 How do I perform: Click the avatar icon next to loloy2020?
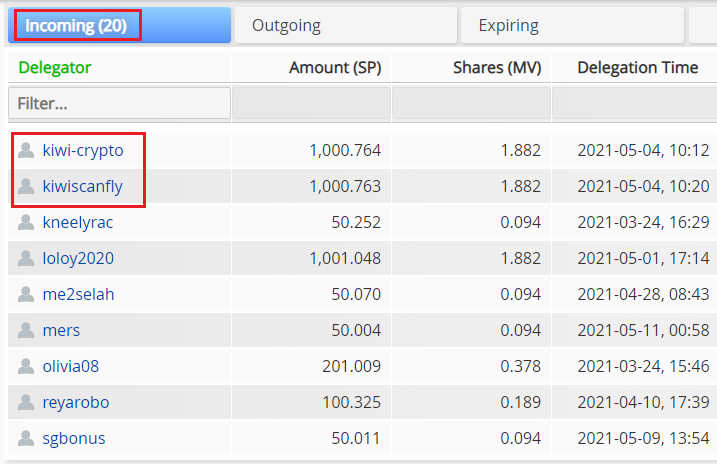26,258
